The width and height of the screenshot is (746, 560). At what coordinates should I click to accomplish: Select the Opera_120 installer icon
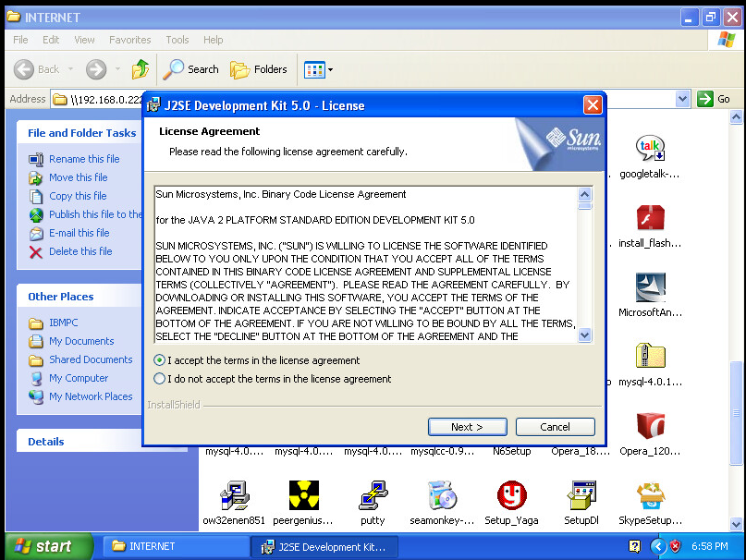[650, 426]
